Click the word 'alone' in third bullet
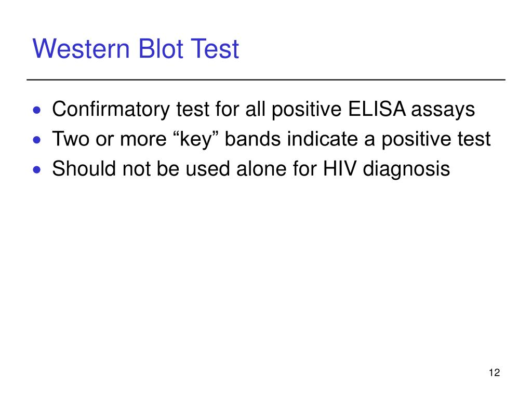532x399 pixels. 261,168
